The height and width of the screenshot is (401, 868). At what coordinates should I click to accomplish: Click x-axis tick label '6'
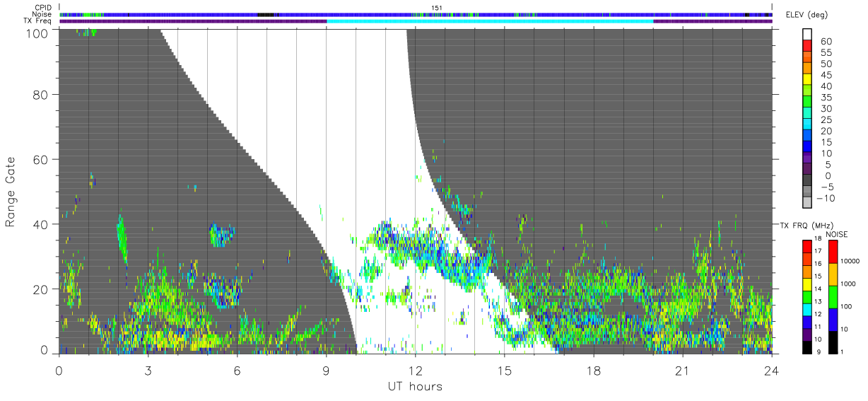click(x=237, y=371)
